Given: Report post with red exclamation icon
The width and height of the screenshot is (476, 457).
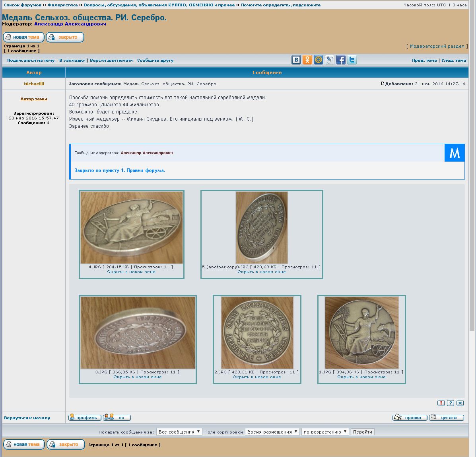Looking at the screenshot, I should click(441, 403).
